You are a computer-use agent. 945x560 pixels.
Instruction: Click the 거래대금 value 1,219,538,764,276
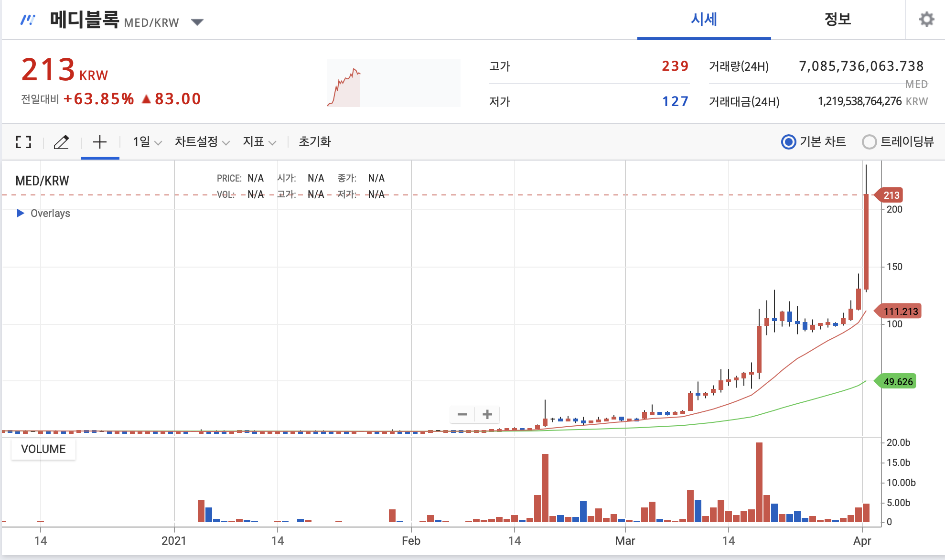point(859,101)
